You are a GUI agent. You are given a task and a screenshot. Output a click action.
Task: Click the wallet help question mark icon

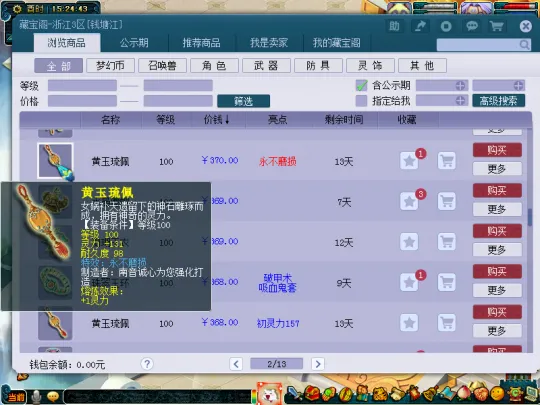coord(147,364)
